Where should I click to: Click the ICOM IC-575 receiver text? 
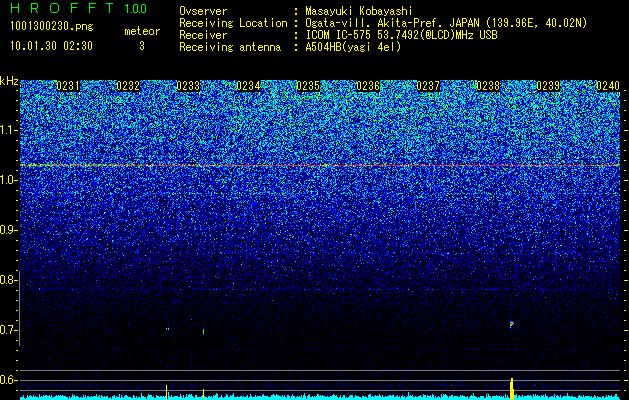coord(401,35)
